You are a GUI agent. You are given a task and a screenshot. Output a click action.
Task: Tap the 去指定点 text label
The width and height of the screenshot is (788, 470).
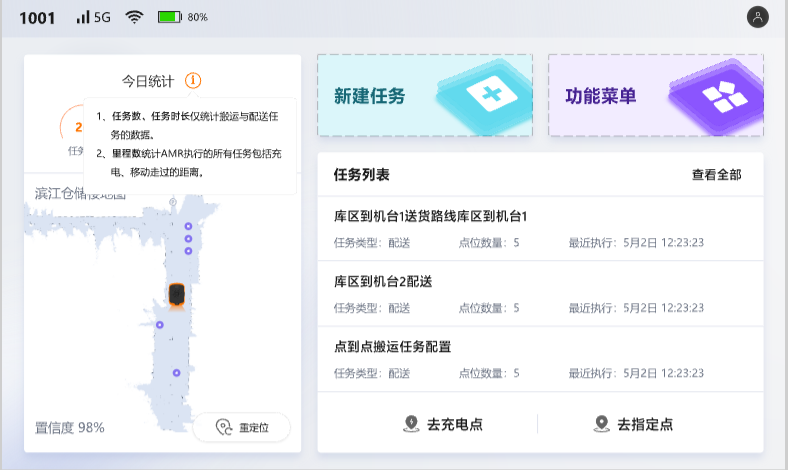[645, 424]
